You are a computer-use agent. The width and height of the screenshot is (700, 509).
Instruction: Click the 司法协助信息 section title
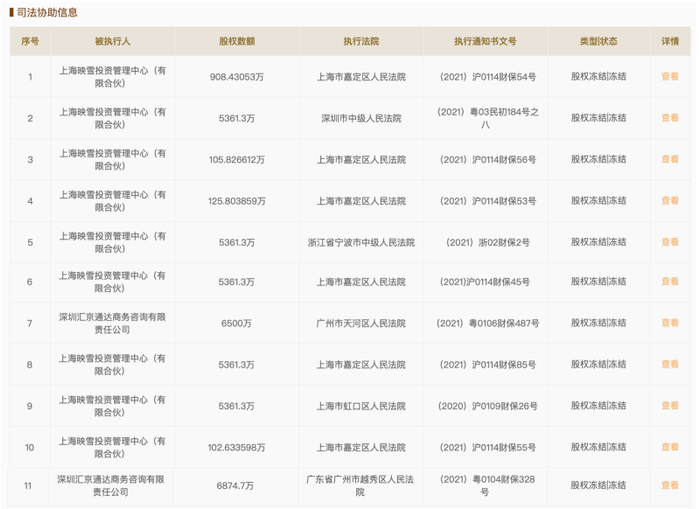47,13
